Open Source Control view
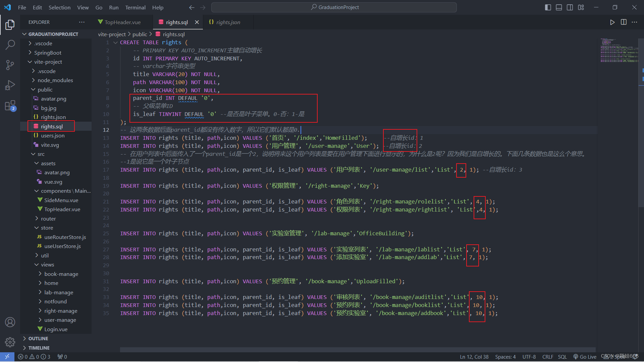This screenshot has width=644, height=362. [x=10, y=65]
